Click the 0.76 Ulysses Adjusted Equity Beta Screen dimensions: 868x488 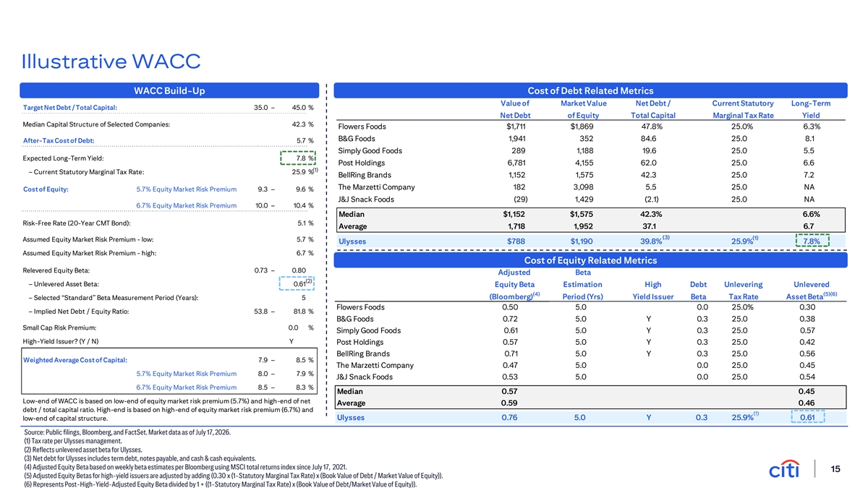511,417
